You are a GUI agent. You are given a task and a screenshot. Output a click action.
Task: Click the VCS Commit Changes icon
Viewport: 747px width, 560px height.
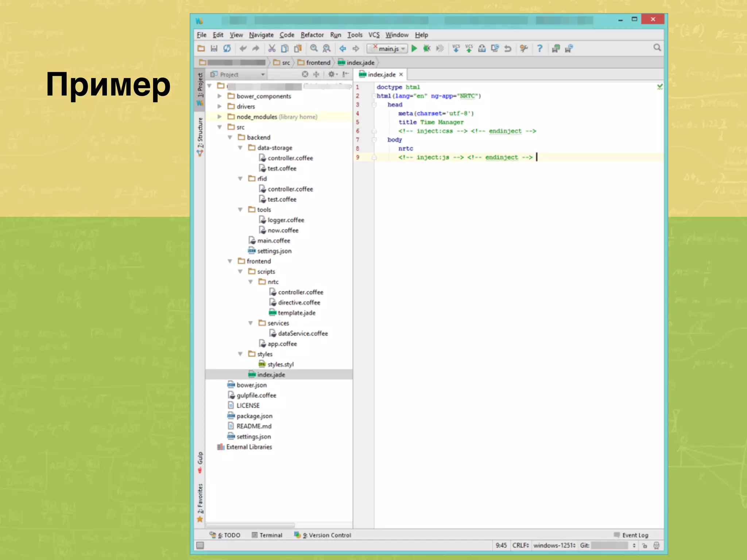pos(469,48)
